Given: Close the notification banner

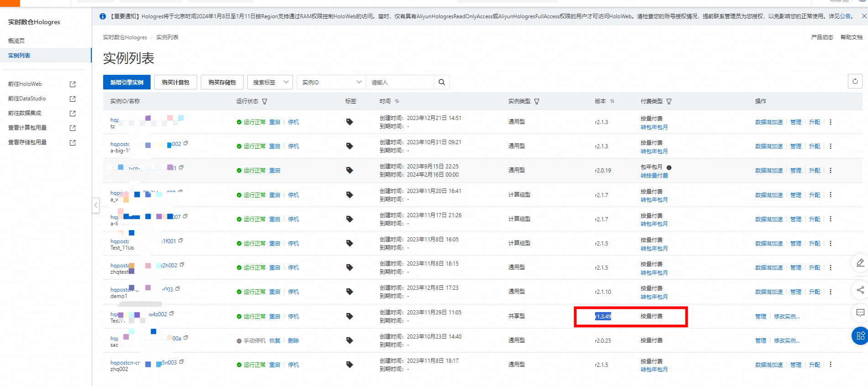Looking at the screenshot, I should (x=864, y=16).
